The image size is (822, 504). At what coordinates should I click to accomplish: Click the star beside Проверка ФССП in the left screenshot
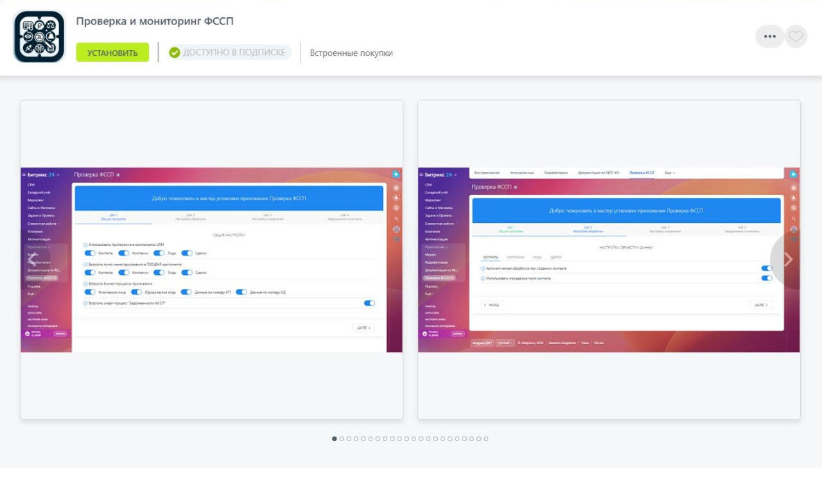(x=118, y=175)
